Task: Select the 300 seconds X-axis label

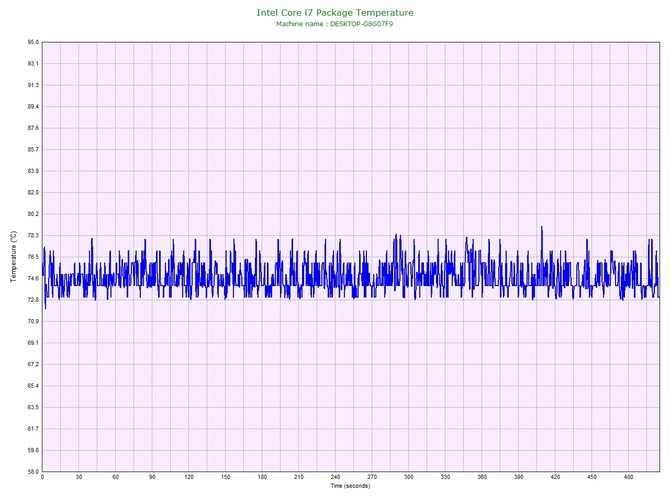Action: click(409, 477)
